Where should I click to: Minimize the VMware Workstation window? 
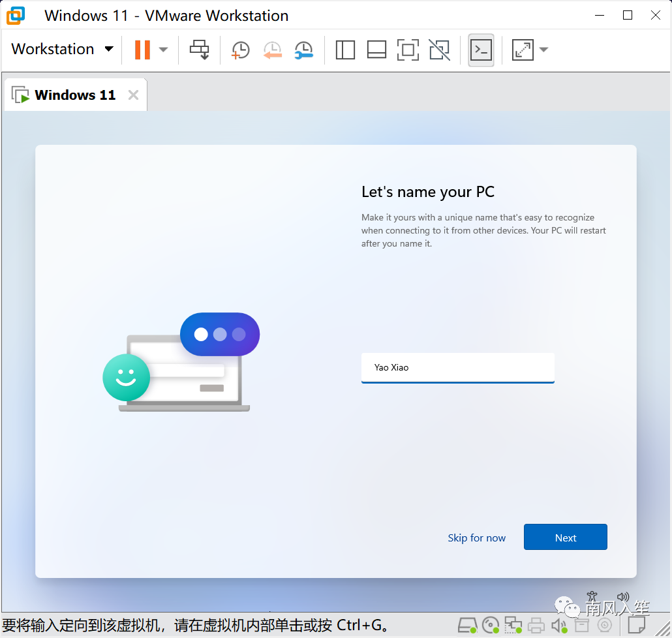coord(600,16)
